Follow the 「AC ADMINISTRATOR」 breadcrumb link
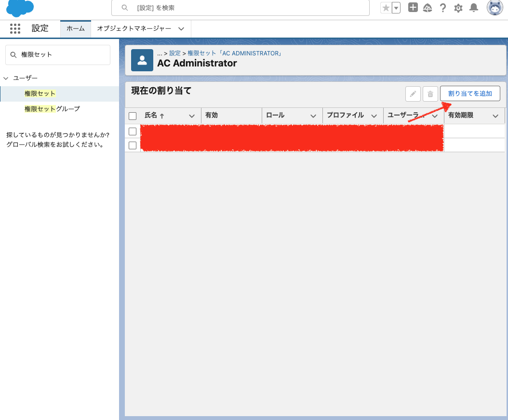 pos(251,53)
